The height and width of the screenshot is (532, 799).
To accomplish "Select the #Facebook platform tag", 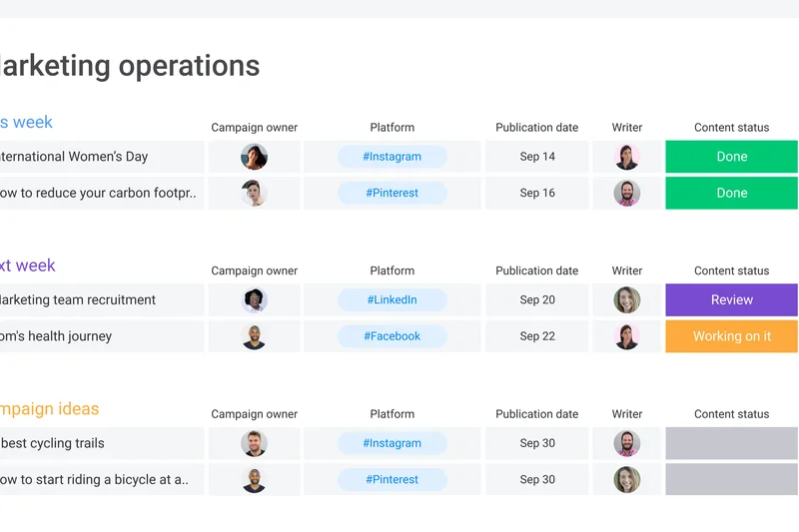I will [393, 336].
